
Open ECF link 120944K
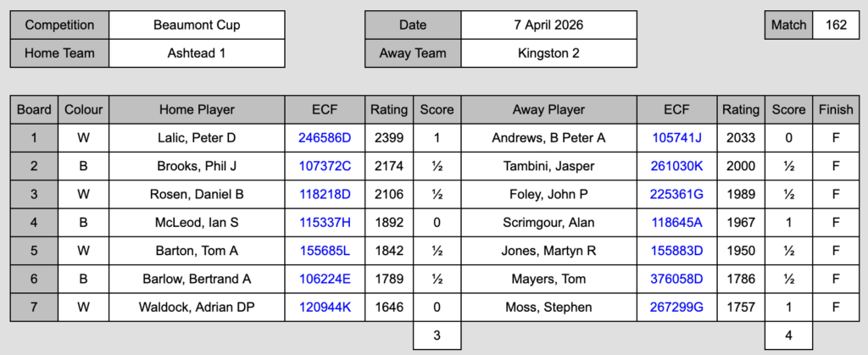pyautogui.click(x=325, y=307)
